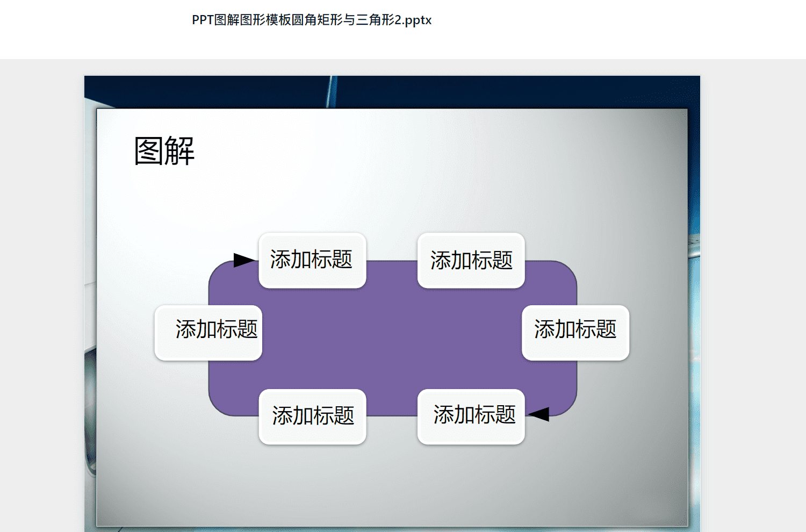The image size is (806, 532).
Task: Click the top-left 添加标题 box beside the arrow
Action: click(312, 260)
